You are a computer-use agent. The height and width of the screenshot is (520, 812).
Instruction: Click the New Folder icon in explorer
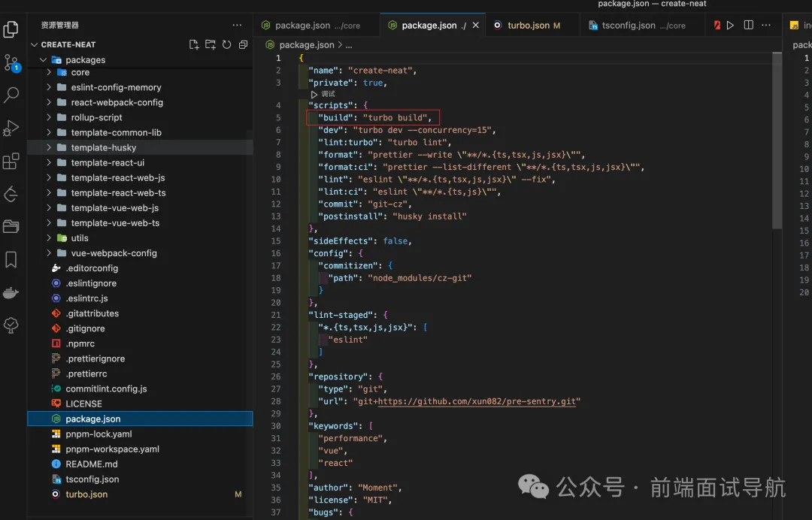tap(211, 44)
